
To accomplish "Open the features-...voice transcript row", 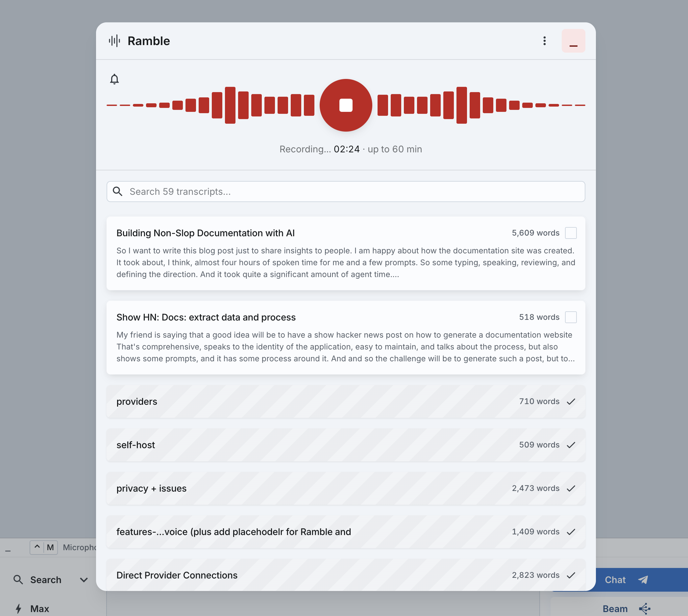I will 346,532.
